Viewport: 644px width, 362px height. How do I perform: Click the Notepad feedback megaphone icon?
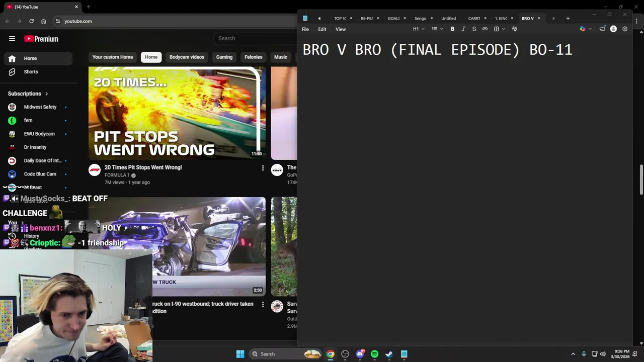click(602, 29)
